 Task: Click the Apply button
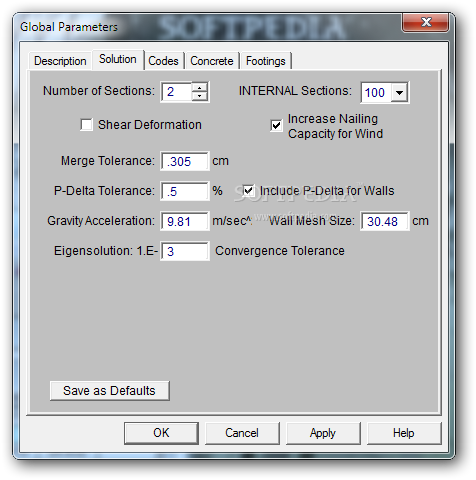323,433
